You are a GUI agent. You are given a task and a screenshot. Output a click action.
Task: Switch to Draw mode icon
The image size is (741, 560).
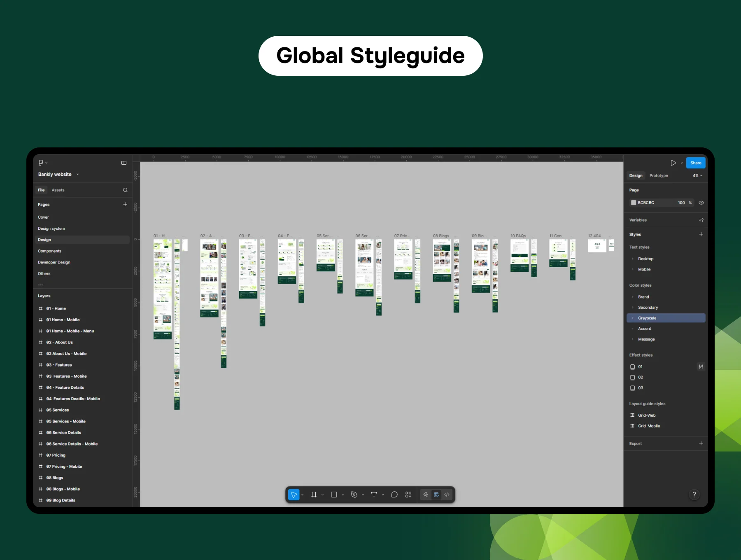pos(426,495)
